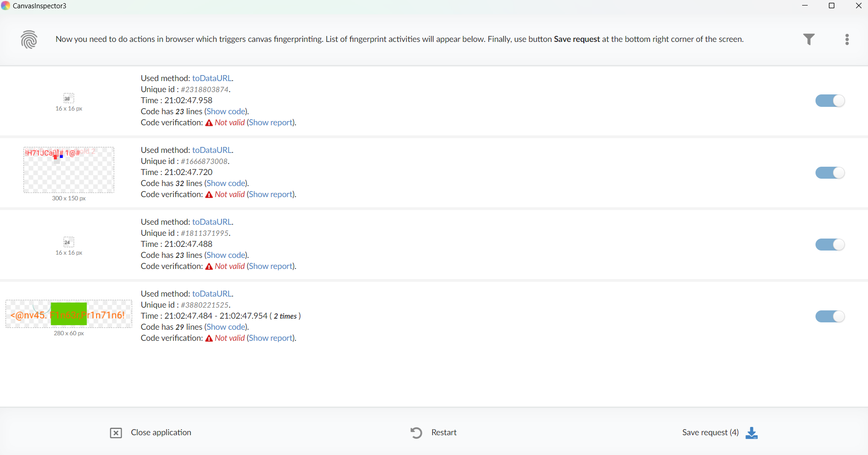Disable toggle for fingerprint #1666873008
The width and height of the screenshot is (868, 455).
click(x=830, y=173)
